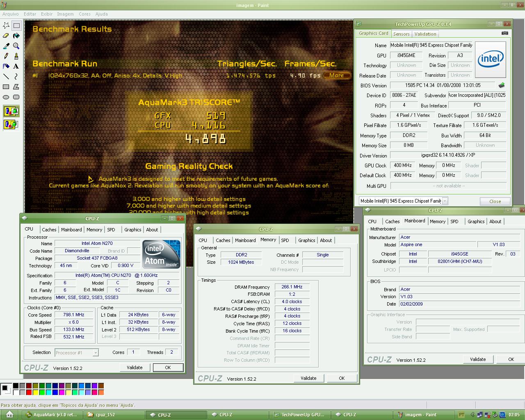The width and height of the screenshot is (525, 420).
Task: Open Processor #1 selection dropdown in CPU-Z
Action: click(95, 353)
